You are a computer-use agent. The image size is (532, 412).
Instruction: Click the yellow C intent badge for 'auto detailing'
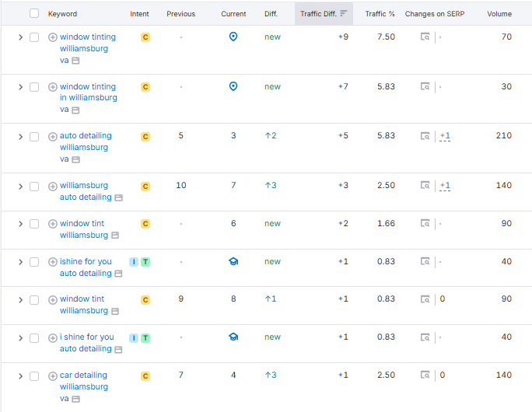coord(145,137)
